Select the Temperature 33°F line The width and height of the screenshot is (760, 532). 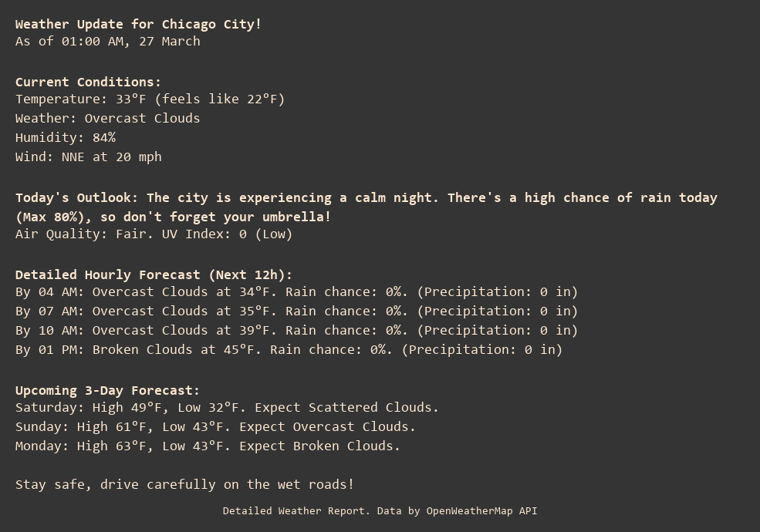(x=150, y=99)
